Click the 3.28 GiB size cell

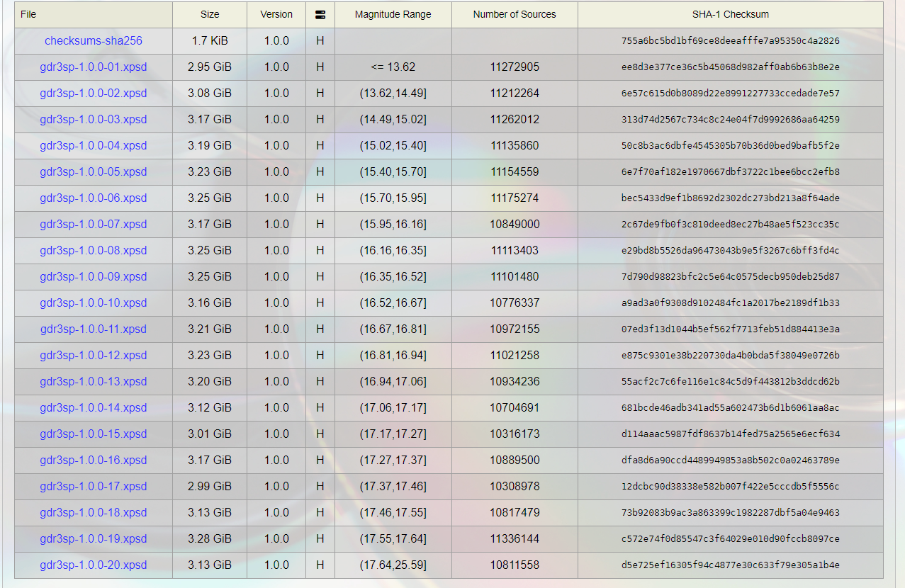(210, 538)
